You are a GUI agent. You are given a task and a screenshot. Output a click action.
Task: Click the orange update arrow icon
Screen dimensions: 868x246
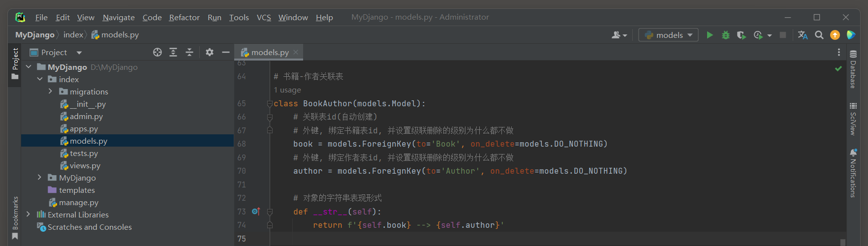click(x=835, y=35)
